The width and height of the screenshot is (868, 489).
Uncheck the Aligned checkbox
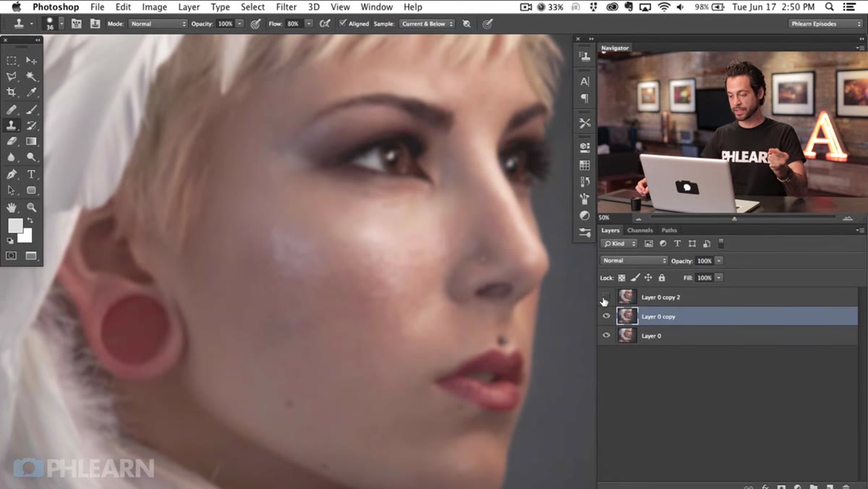(x=342, y=23)
